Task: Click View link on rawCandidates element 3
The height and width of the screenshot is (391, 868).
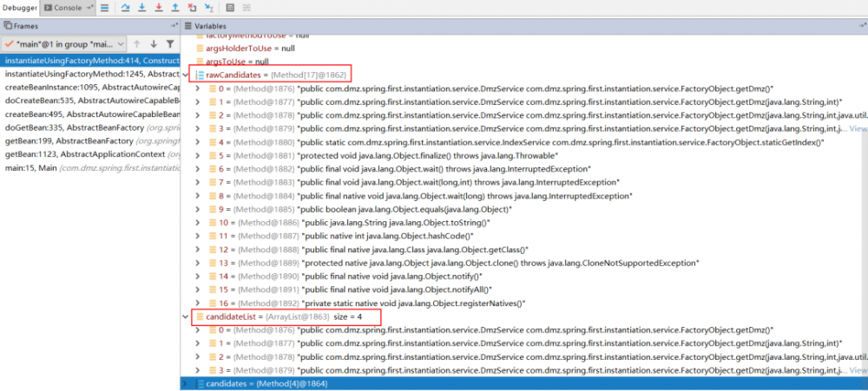Action: point(858,128)
